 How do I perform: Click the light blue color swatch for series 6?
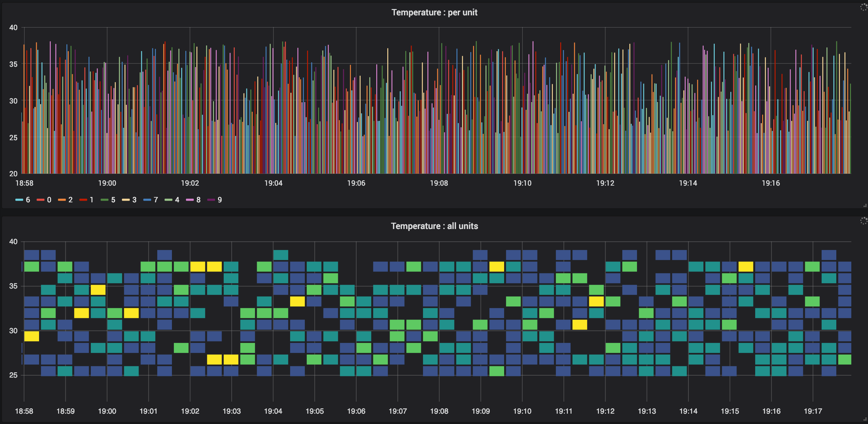point(19,200)
